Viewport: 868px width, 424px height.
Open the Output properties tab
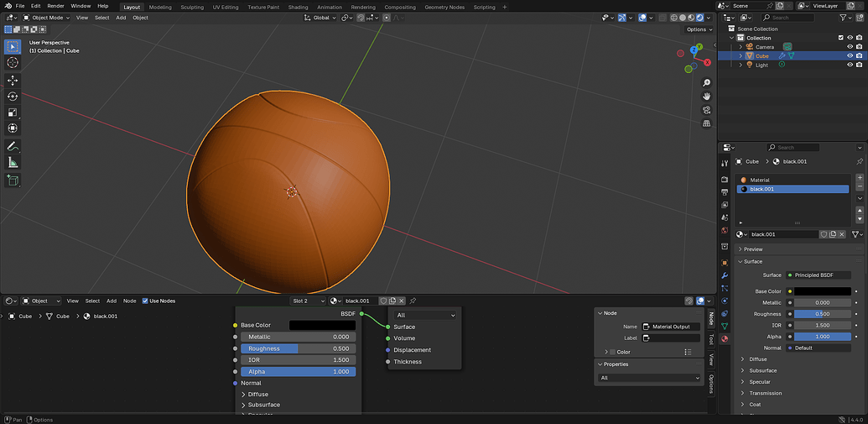tap(725, 191)
